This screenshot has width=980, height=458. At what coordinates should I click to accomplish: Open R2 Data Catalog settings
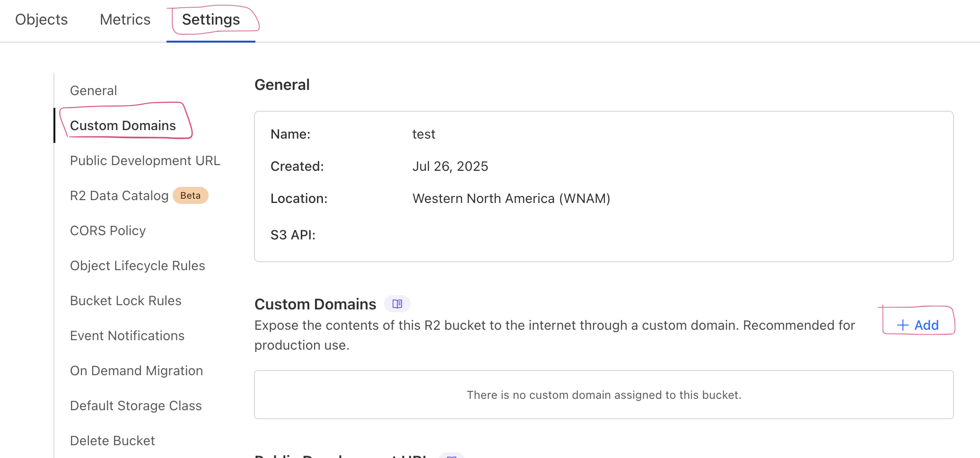click(119, 195)
